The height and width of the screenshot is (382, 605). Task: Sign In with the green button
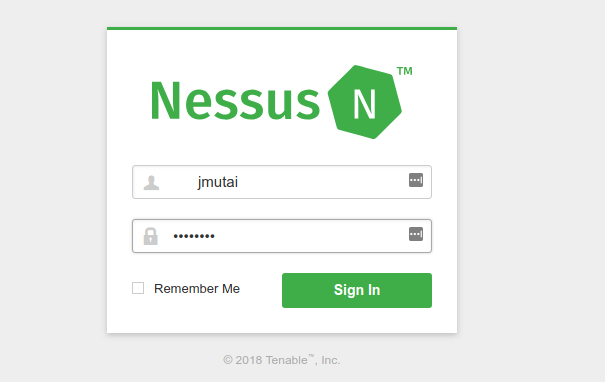pyautogui.click(x=357, y=290)
